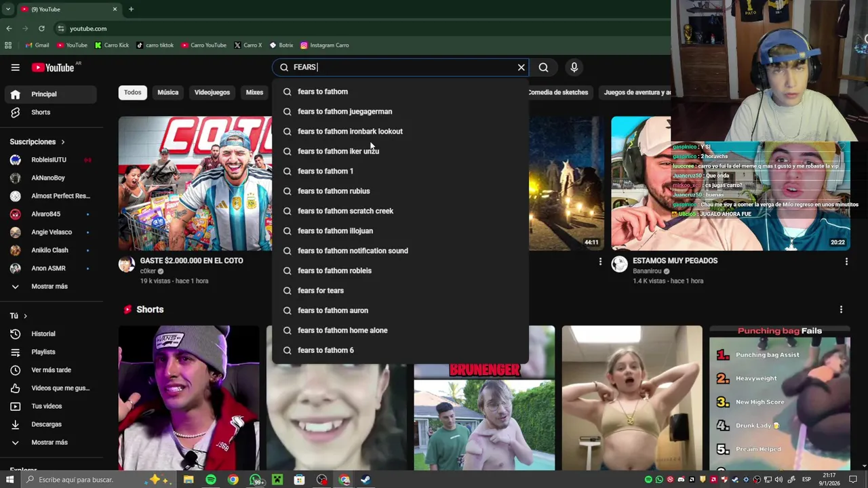868x488 pixels.
Task: Open Anikilo Clash subscription channel
Action: point(51,250)
